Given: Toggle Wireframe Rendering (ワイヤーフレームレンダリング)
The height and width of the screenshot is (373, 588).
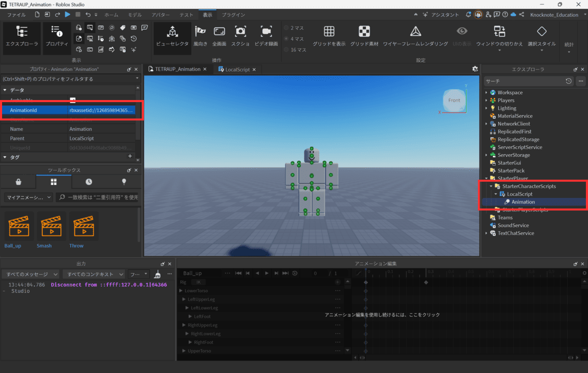Looking at the screenshot, I should click(x=415, y=36).
